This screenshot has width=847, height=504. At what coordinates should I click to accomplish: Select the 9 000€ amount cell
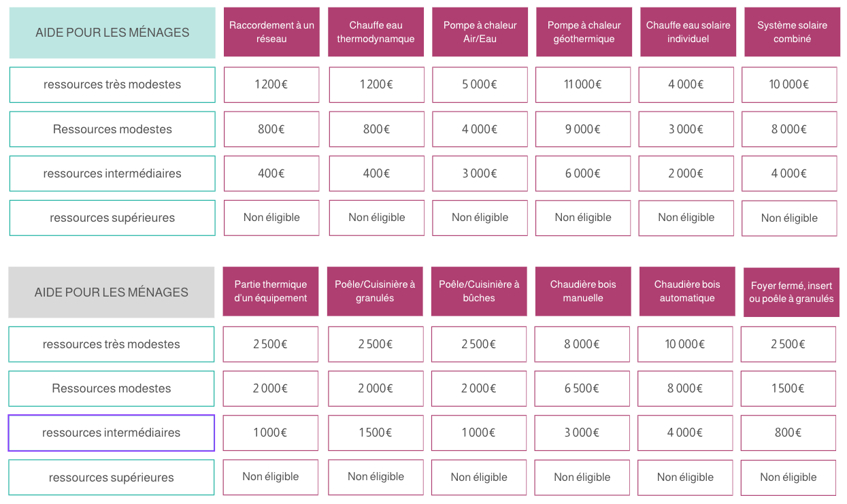[583, 129]
